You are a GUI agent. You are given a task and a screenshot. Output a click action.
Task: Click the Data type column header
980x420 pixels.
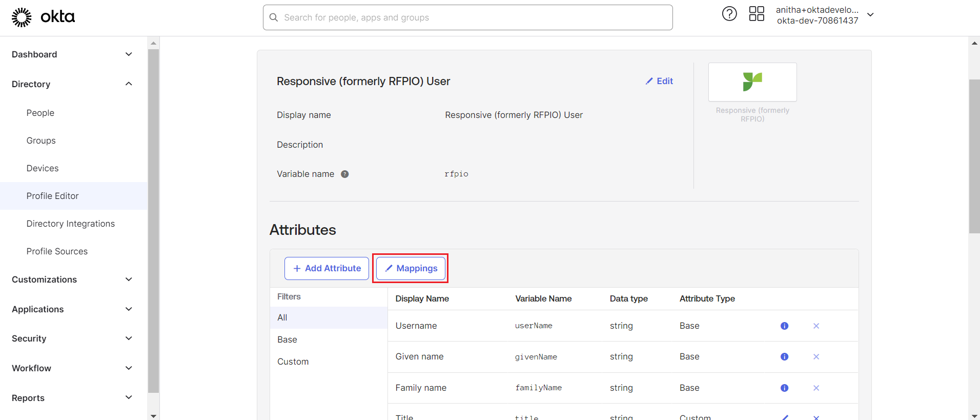coord(628,298)
